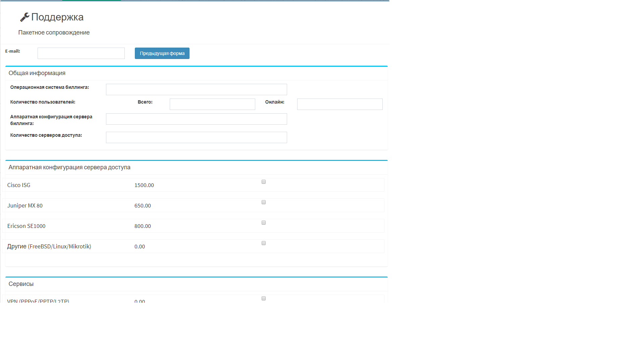Select Другие (FreeBSD/Linux/Mikrotik) checkbox

[264, 243]
